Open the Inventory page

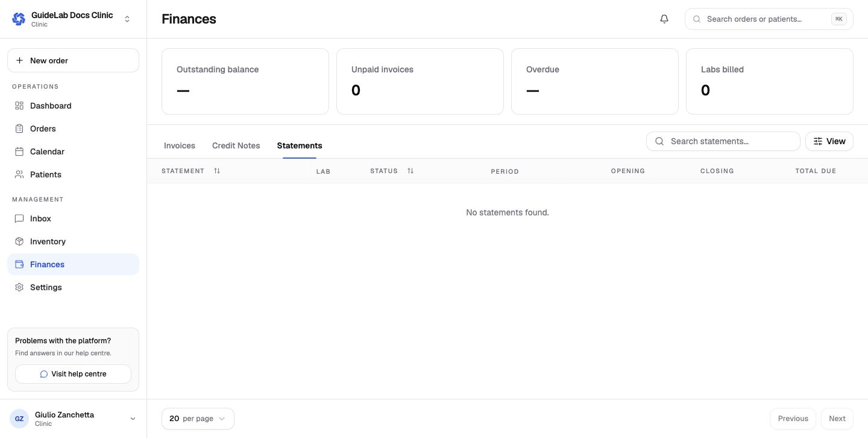pyautogui.click(x=74, y=241)
